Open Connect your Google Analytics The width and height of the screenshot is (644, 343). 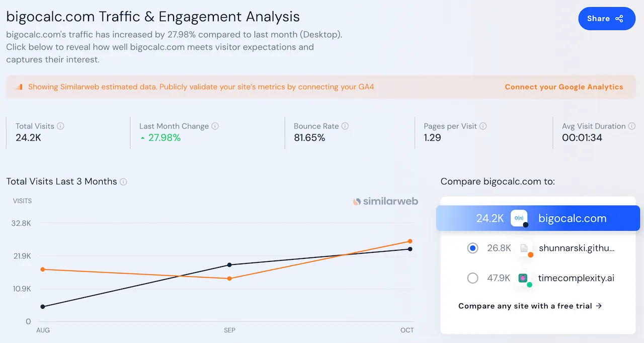coord(564,87)
